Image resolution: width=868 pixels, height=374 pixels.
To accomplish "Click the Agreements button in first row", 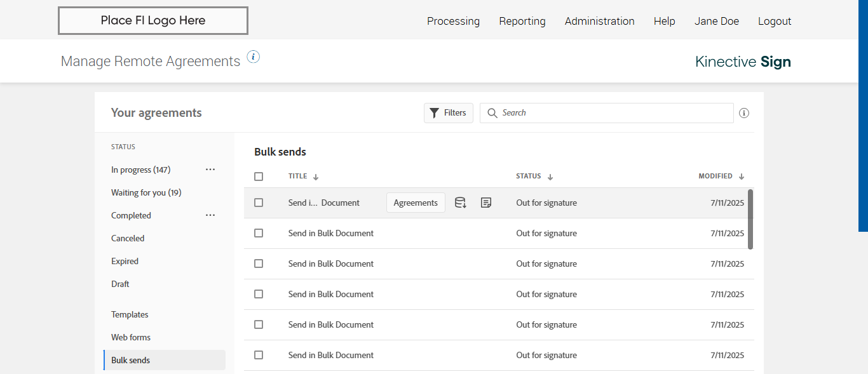I will click(416, 203).
